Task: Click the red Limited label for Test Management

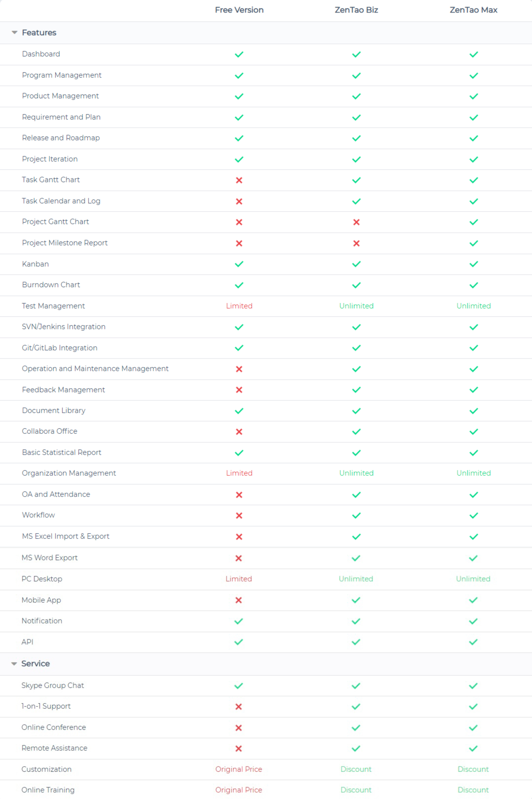Action: click(239, 306)
